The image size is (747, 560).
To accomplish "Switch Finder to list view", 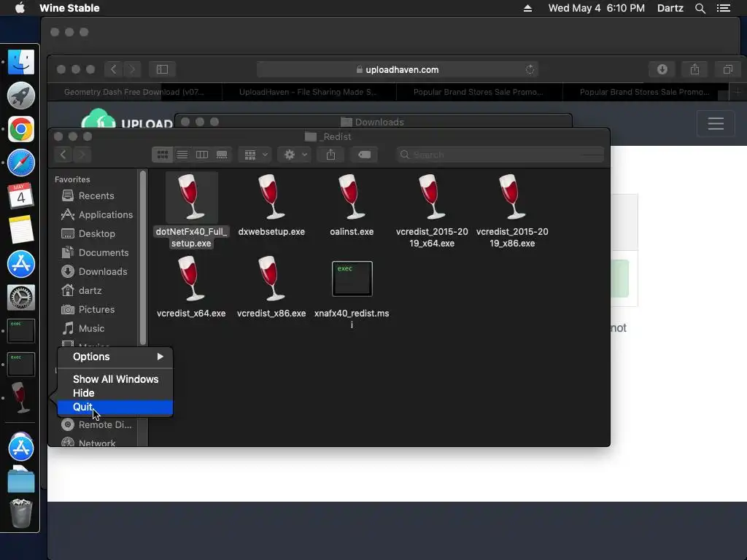I will coord(182,155).
